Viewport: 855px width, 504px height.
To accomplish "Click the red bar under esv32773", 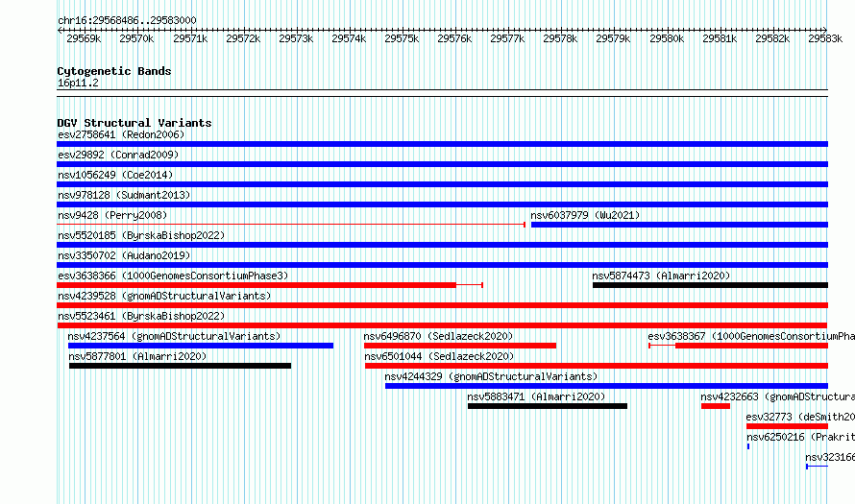I will tap(787, 426).
